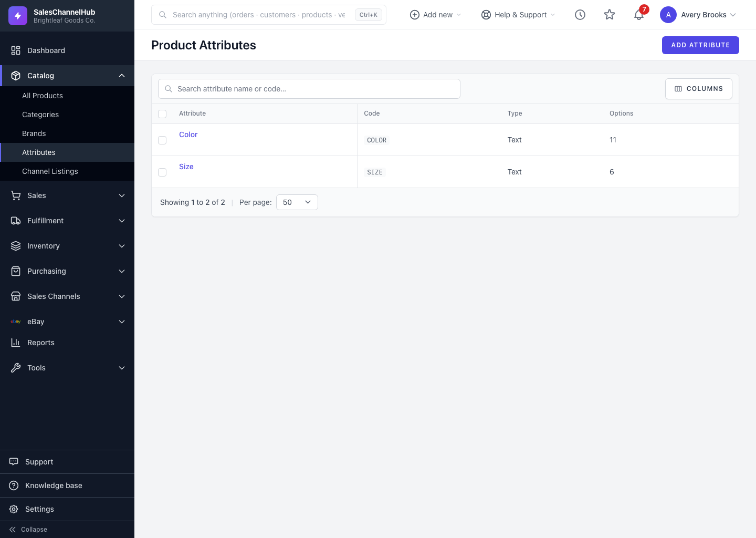This screenshot has height=538, width=756.
Task: Toggle the select-all header checkbox
Action: pos(162,114)
